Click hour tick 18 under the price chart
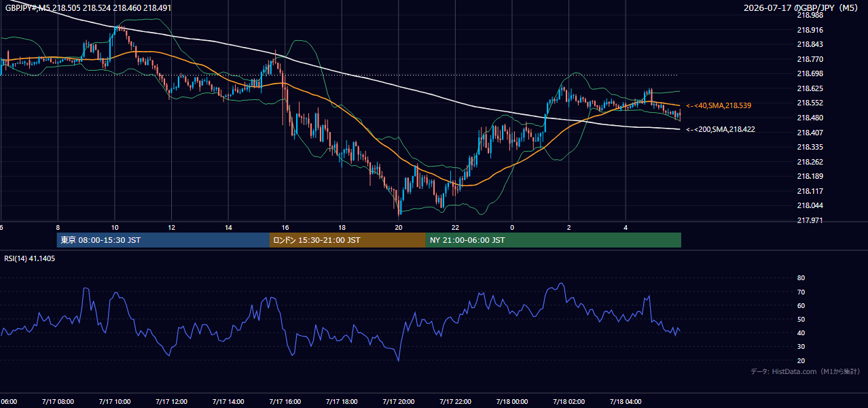868x408 pixels. click(x=342, y=228)
